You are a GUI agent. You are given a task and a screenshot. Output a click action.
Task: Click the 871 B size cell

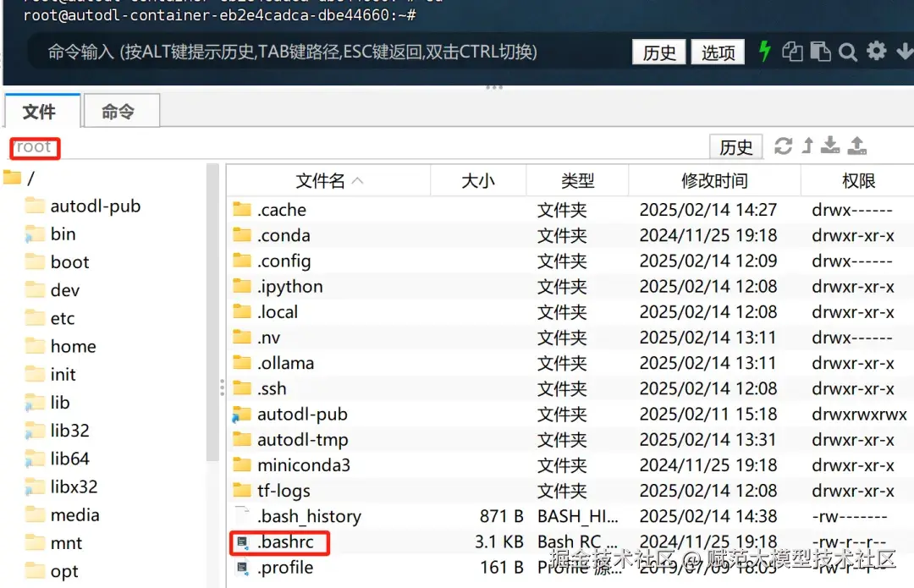click(501, 516)
